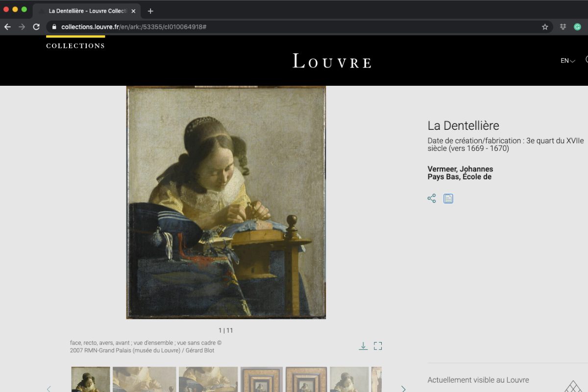
Task: Select the second detail thumbnail
Action: click(145, 379)
